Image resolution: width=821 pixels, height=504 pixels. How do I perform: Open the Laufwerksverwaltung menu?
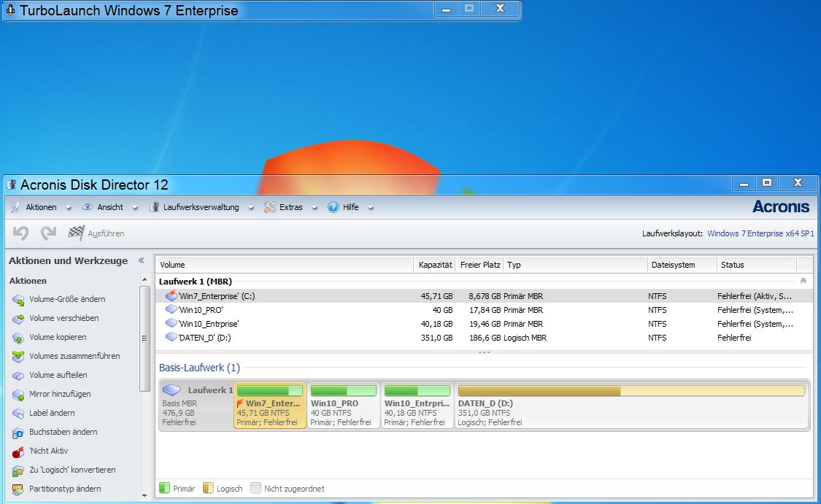201,207
